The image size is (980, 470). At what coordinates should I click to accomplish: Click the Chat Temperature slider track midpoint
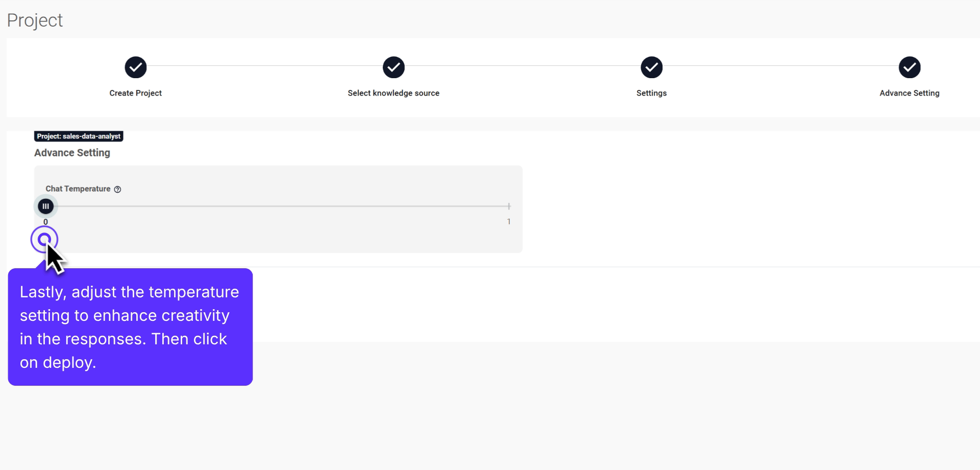click(277, 206)
